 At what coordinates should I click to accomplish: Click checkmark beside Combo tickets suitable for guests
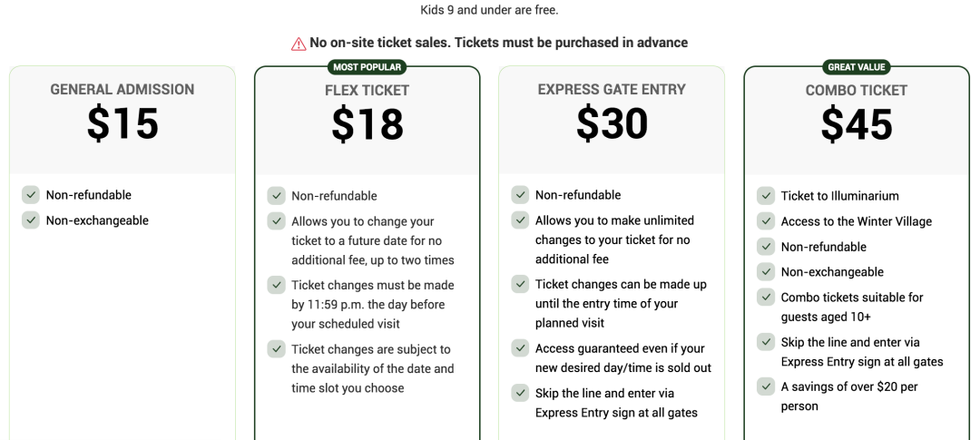(766, 297)
